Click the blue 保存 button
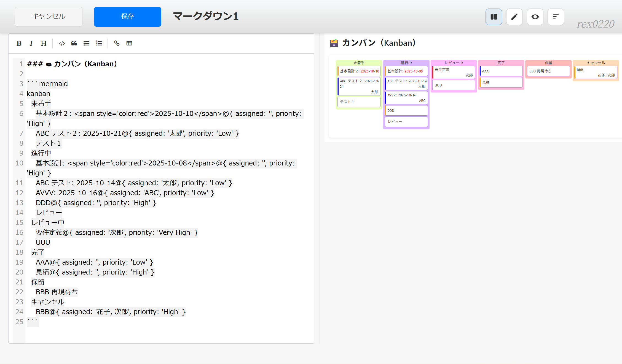This screenshot has height=364, width=622. [127, 17]
